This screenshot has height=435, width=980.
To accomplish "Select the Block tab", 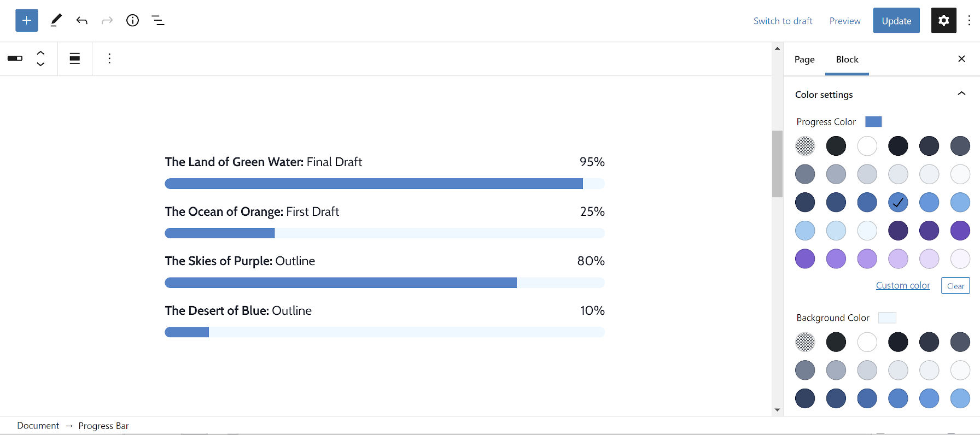I will 847,60.
